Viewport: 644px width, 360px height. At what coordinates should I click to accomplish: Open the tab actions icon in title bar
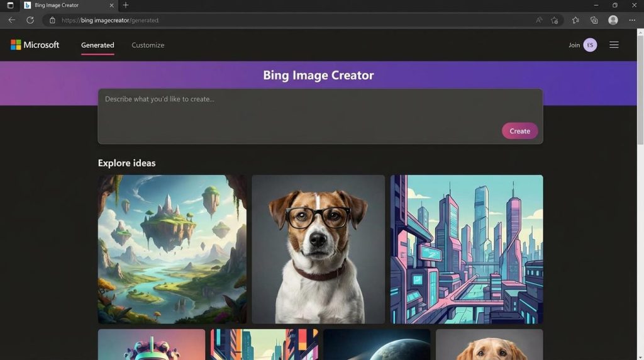10,5
